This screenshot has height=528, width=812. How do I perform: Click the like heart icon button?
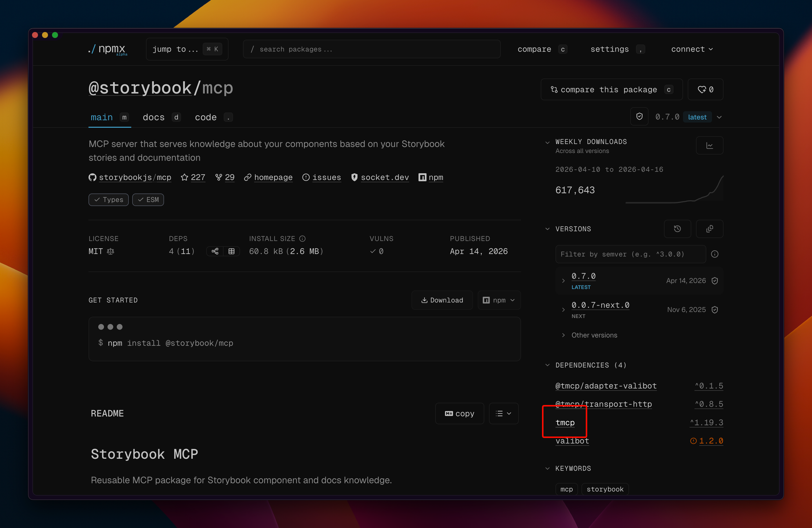[705, 89]
